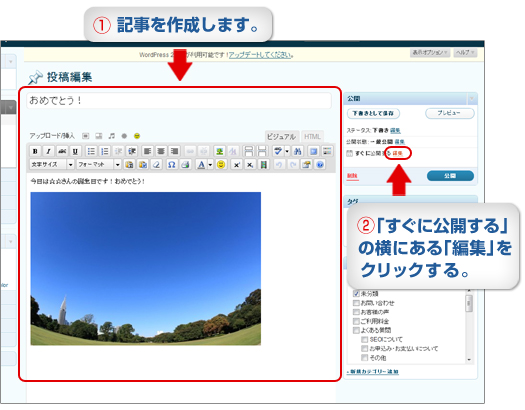
Task: Toggle the kitchen sink toolbar row
Action: pos(327,151)
